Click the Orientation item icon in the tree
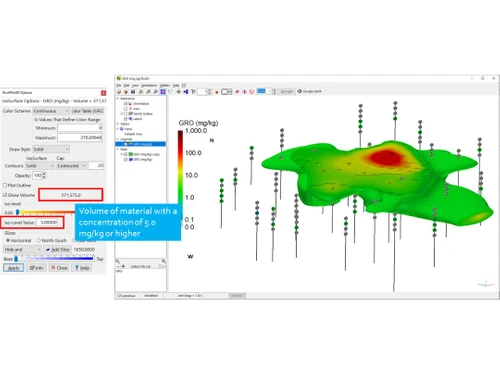This screenshot has height=375, width=500. coord(130,104)
